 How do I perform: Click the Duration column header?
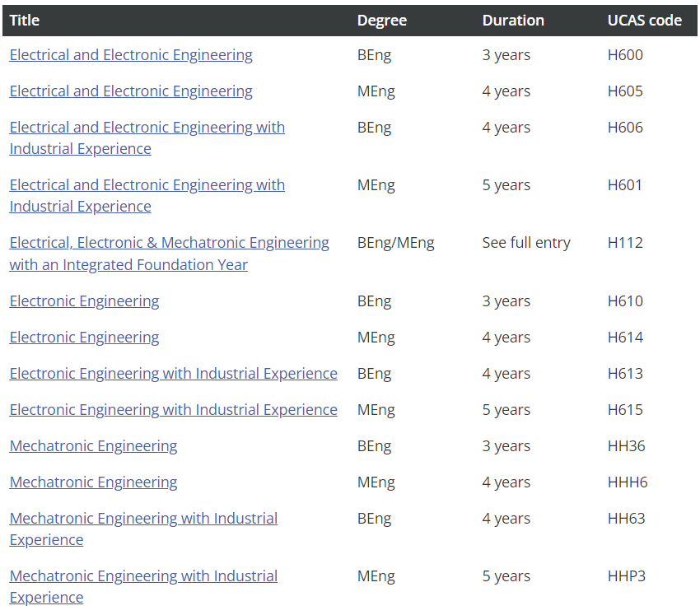point(513,21)
